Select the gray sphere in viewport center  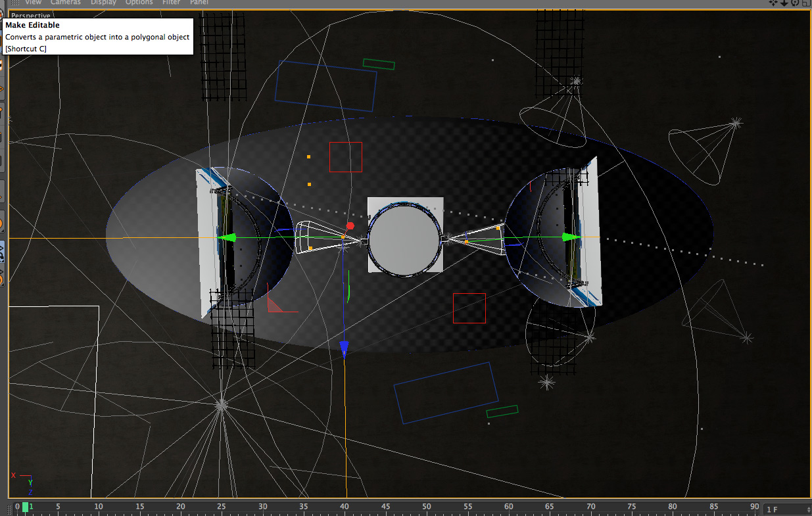[404, 240]
